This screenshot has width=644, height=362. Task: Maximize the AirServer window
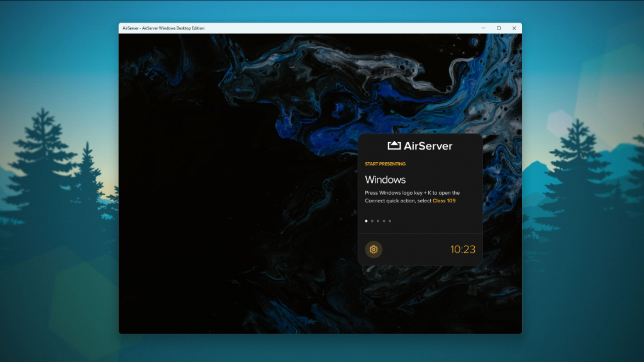click(x=499, y=28)
